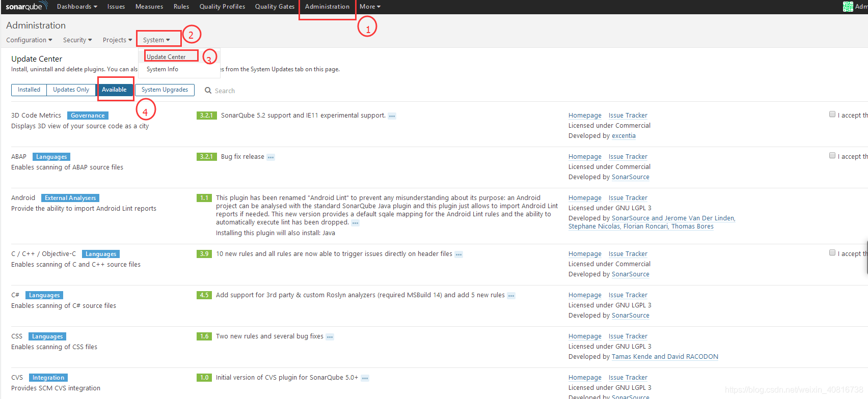The image size is (868, 399).
Task: Click the Integration category badge for CVS
Action: [48, 378]
